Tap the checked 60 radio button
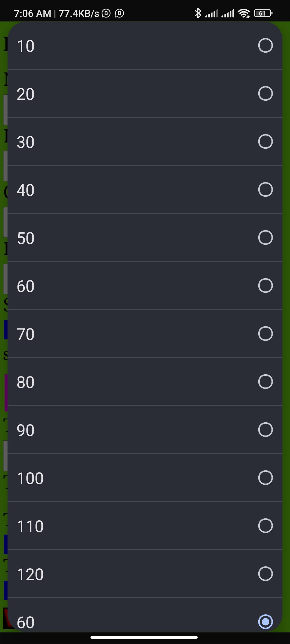The width and height of the screenshot is (290, 644). 265,621
